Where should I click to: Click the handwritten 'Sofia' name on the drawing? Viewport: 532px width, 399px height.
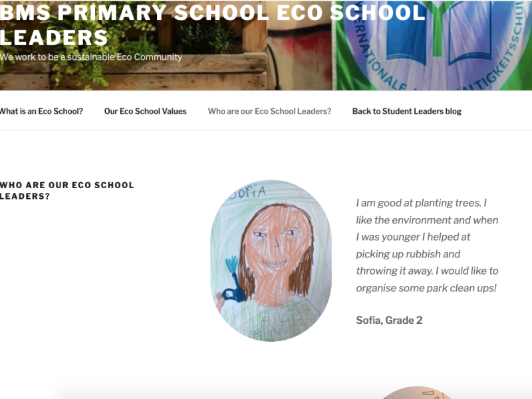(249, 192)
